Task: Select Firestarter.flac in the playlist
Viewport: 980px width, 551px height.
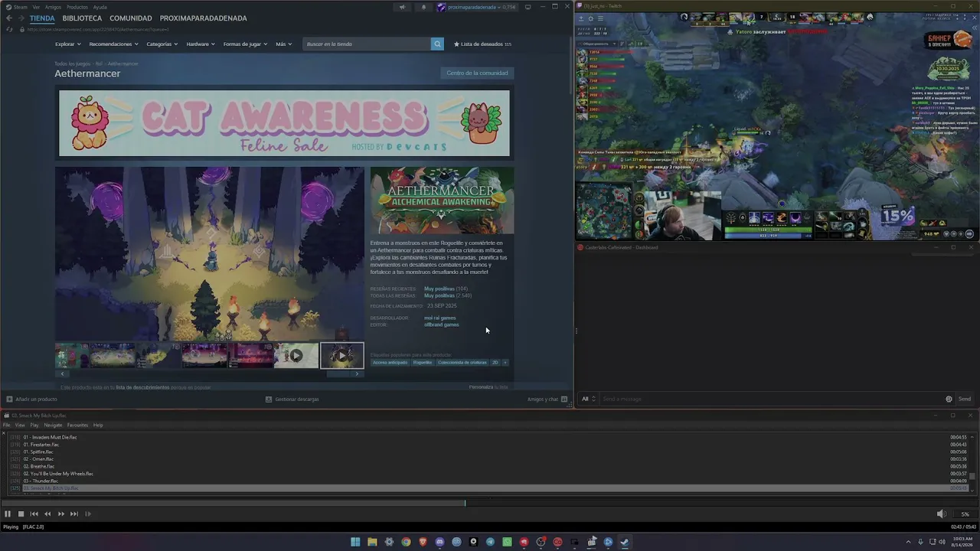Action: pyautogui.click(x=41, y=445)
